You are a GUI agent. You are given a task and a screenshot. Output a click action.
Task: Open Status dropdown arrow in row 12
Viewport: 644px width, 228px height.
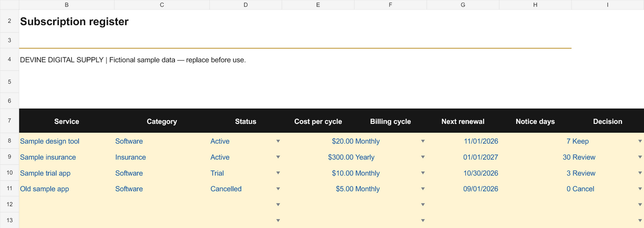point(277,205)
